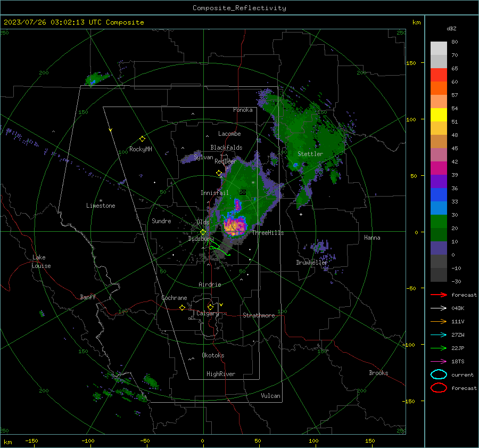Click the Lacombe city label
This screenshot has width=479, height=448.
tap(229, 134)
